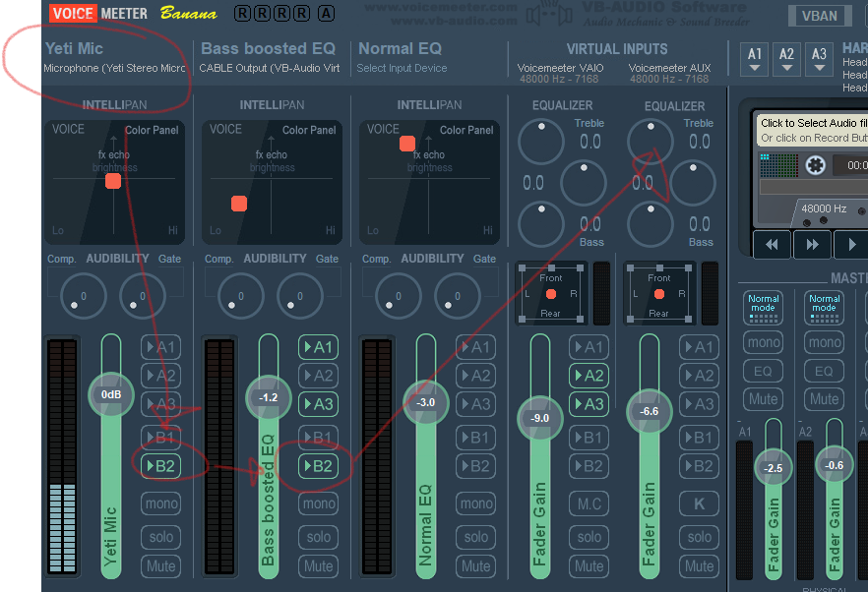
Task: Toggle A3 output on Voicemeeter VAIO strip
Action: (x=589, y=404)
